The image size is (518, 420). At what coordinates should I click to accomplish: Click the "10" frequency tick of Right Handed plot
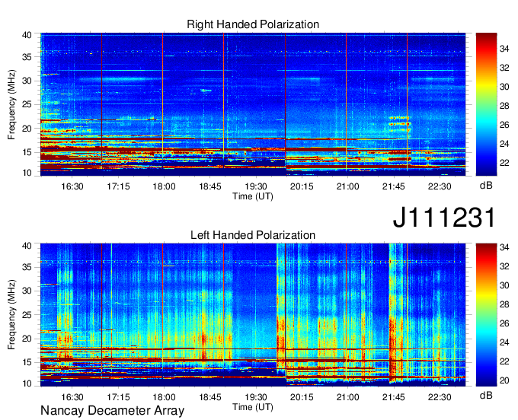coord(27,173)
